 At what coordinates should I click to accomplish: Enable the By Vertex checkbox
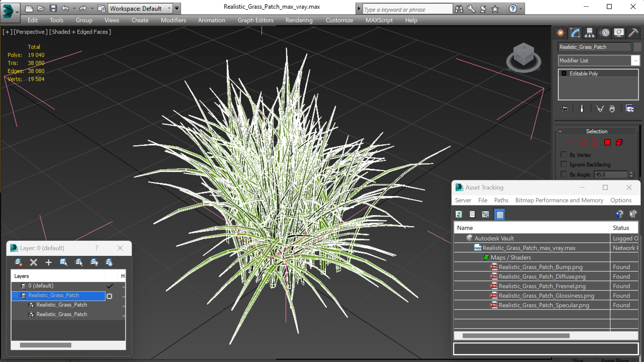564,155
